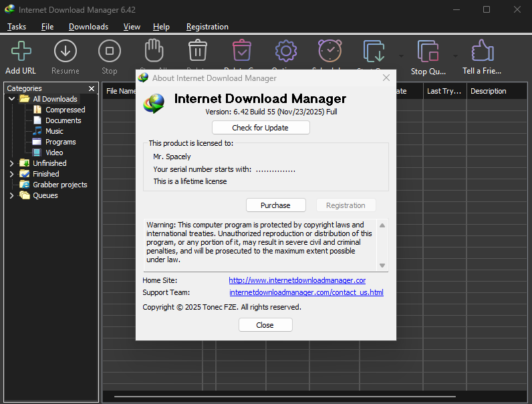The width and height of the screenshot is (532, 404).
Task: Close the Categories panel with its X
Action: [x=92, y=88]
